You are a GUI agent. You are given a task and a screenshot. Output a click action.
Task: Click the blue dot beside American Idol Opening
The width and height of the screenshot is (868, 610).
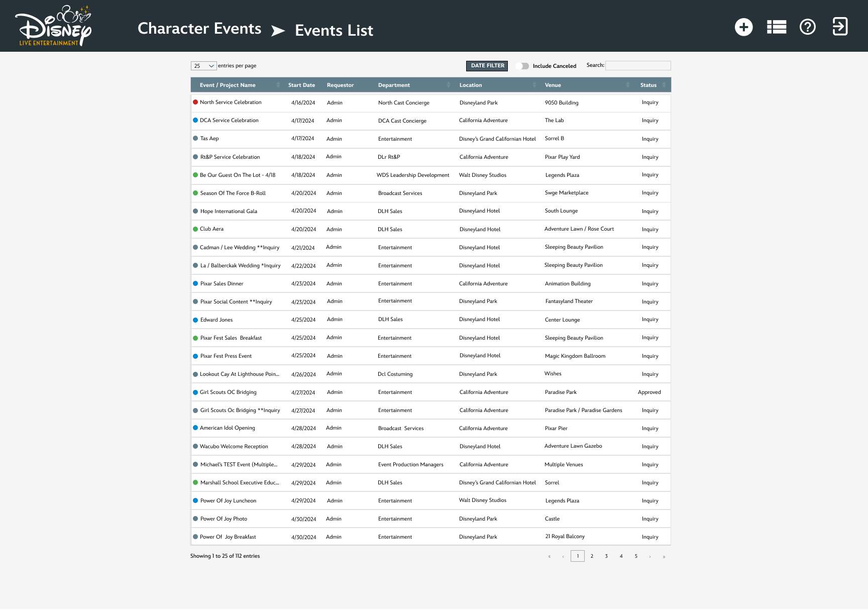pos(195,428)
